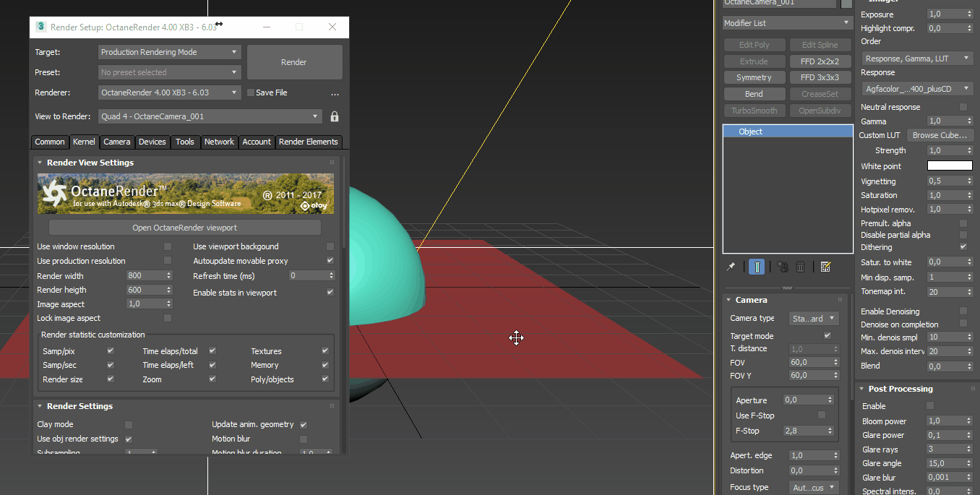Toggle Use viewport background checkbox

click(330, 246)
